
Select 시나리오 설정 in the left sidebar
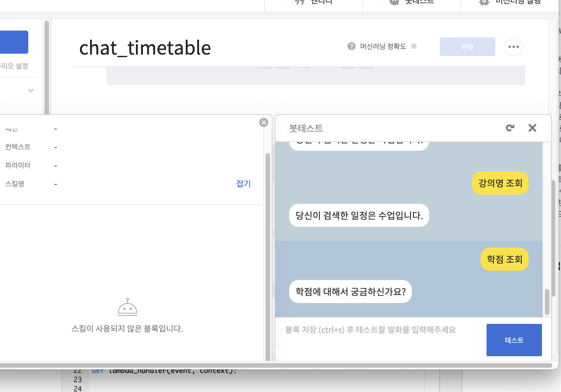tap(14, 66)
